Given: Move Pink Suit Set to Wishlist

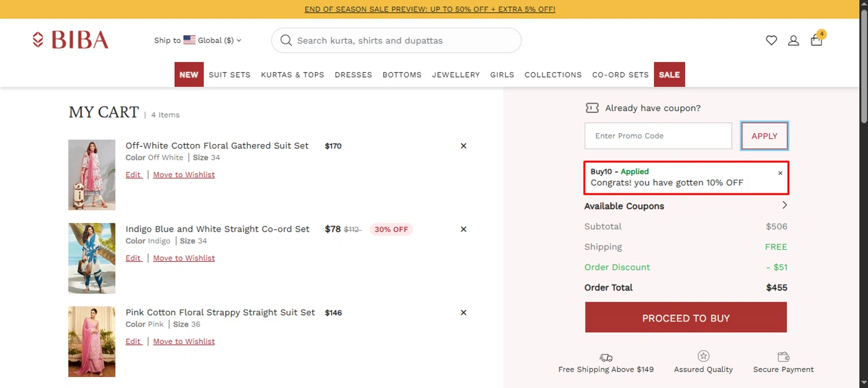Looking at the screenshot, I should click(x=184, y=341).
